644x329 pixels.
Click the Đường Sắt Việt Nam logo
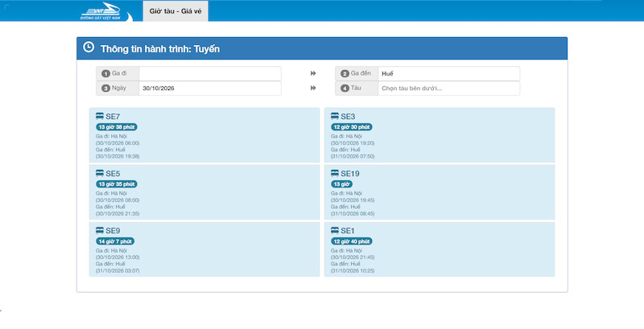click(106, 11)
